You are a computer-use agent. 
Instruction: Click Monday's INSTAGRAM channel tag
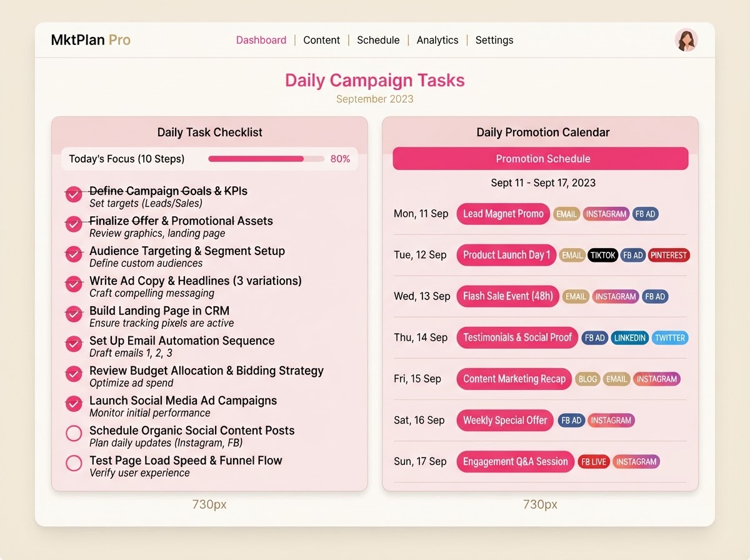(606, 214)
